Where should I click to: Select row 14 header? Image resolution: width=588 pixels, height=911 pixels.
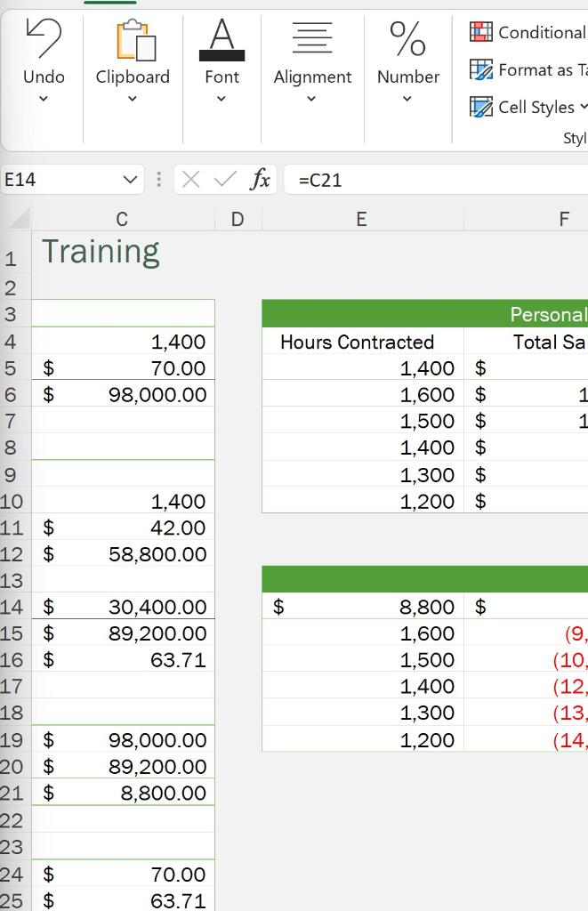[x=14, y=607]
